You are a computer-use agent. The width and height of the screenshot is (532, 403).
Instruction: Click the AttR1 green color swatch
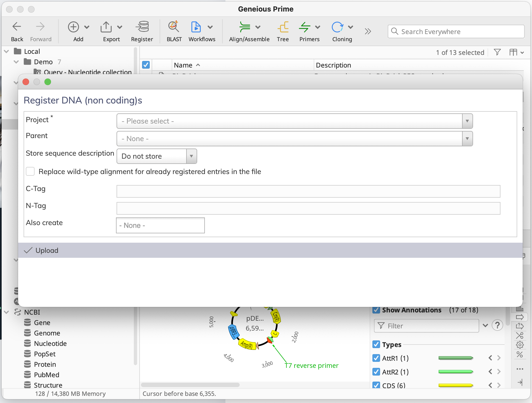click(x=456, y=358)
